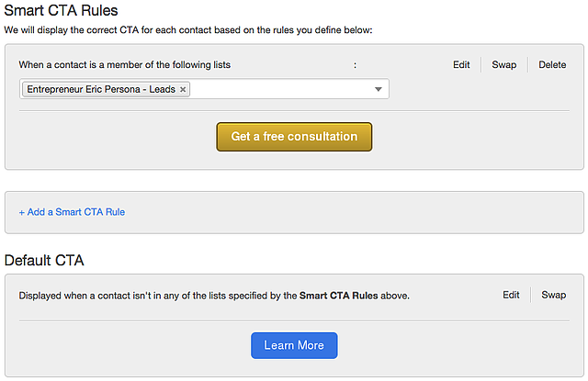This screenshot has height=381, width=588.
Task: Add a new Smart CTA Rule
Action: coord(72,212)
